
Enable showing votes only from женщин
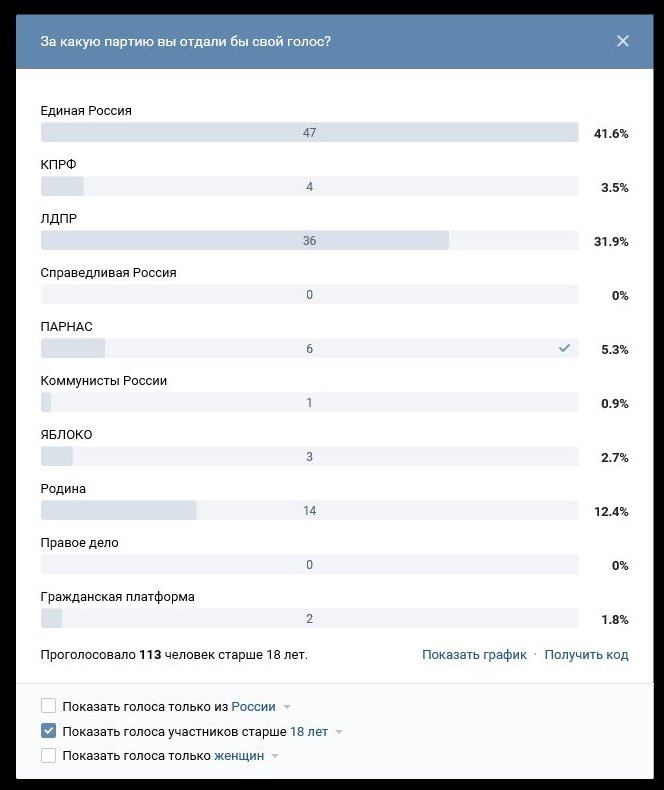(48, 755)
